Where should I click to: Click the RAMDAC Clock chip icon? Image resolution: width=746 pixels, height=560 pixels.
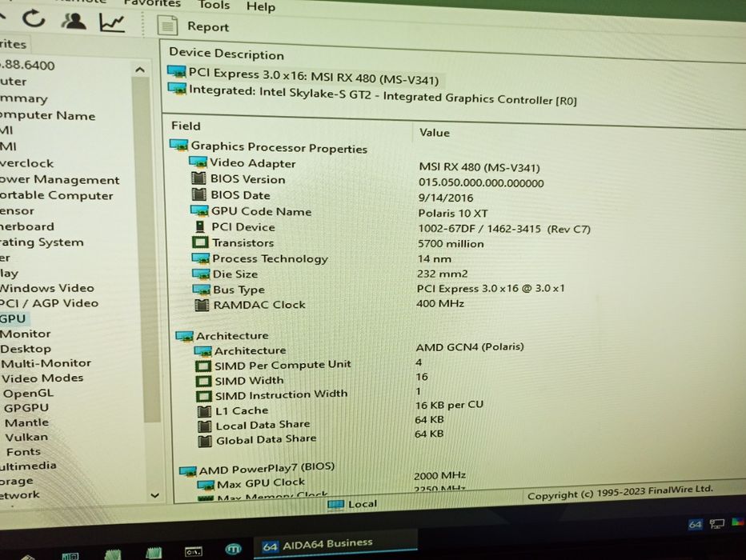(x=203, y=305)
